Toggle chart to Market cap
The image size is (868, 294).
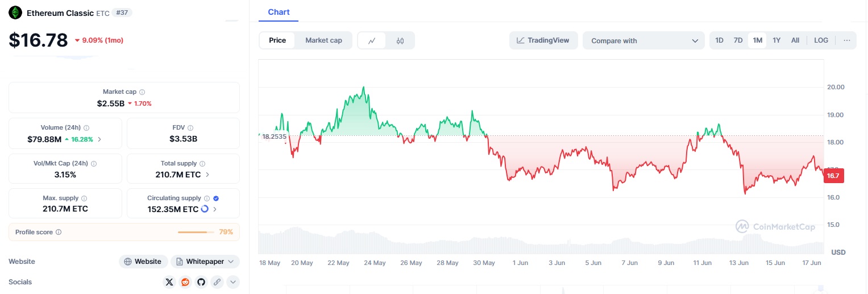coord(323,40)
